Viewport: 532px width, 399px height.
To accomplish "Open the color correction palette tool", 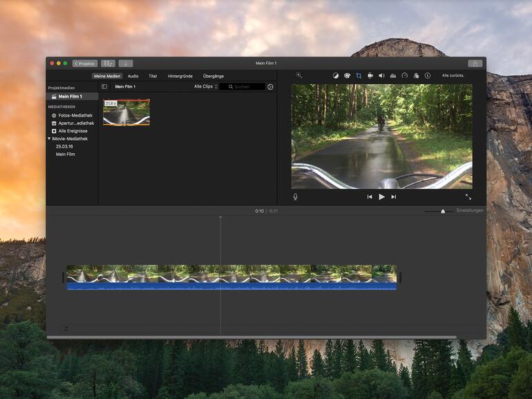I will click(347, 75).
